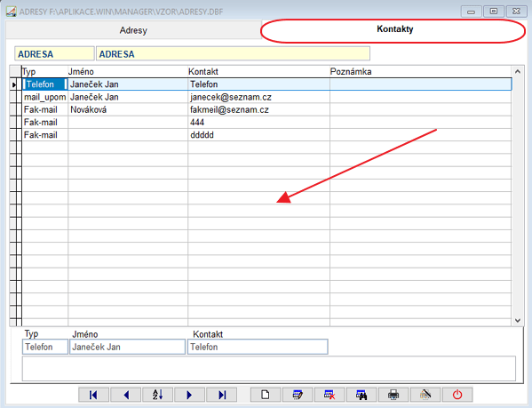Jump to the first record
Viewport: 532px width, 408px height.
93,395
